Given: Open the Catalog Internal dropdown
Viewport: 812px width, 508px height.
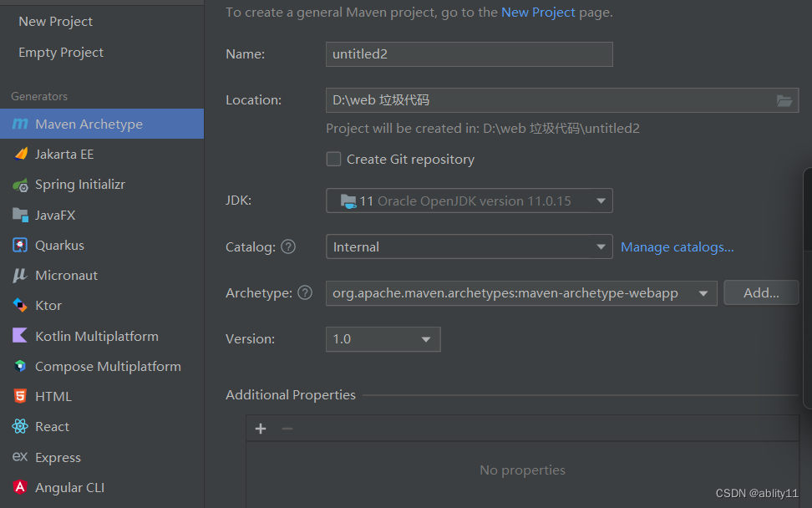Looking at the screenshot, I should pyautogui.click(x=469, y=247).
